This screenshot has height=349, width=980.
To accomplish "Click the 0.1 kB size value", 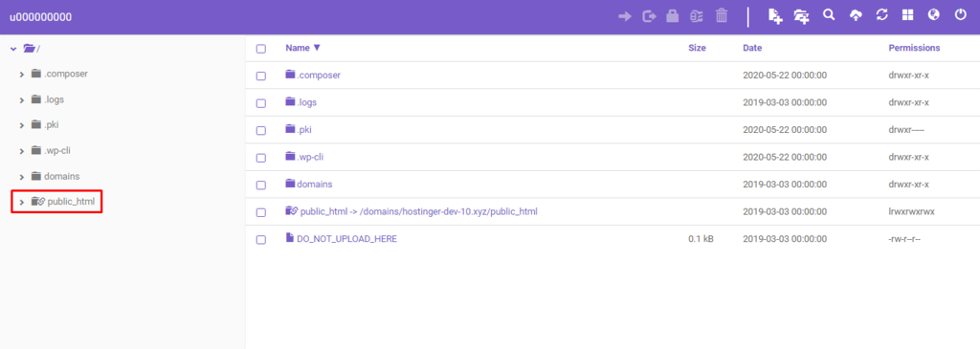I will click(x=701, y=239).
